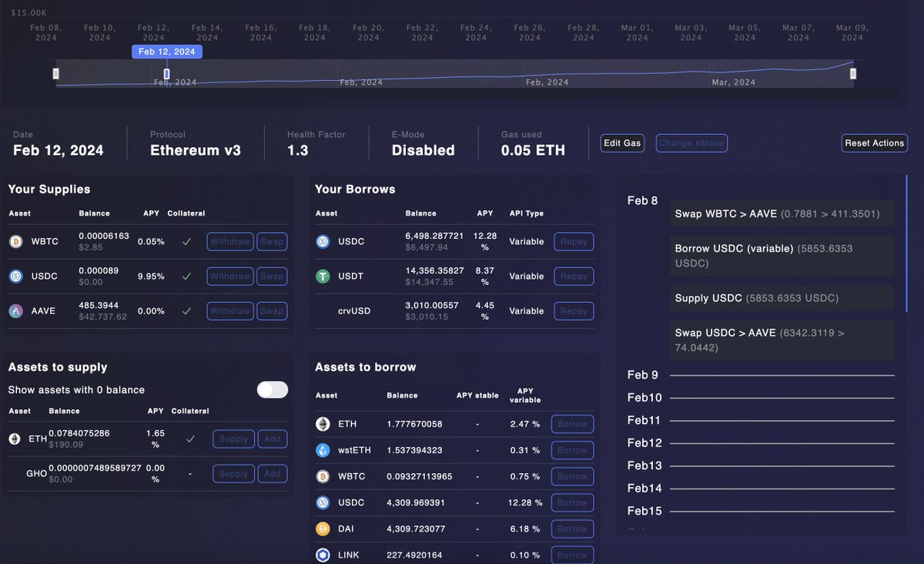Repay the USDC borrow
This screenshot has height=564, width=924.
coord(574,242)
